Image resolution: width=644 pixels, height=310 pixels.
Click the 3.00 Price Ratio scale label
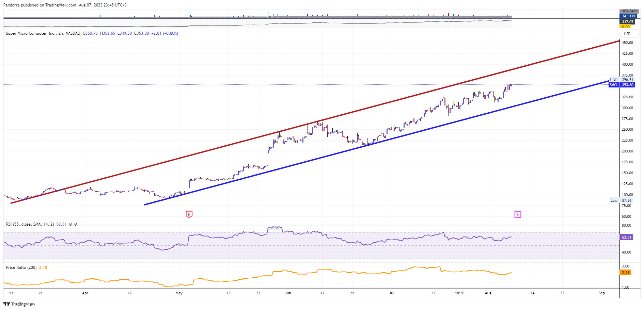coord(625,266)
